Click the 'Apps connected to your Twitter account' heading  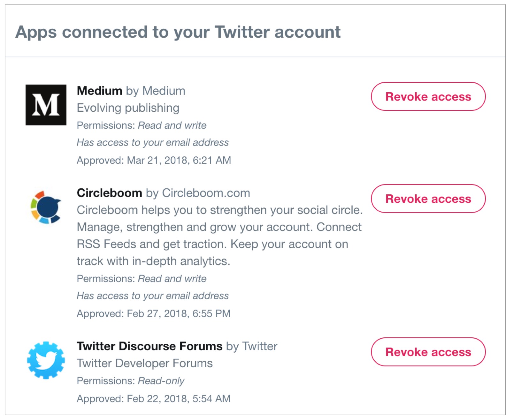coord(178,32)
